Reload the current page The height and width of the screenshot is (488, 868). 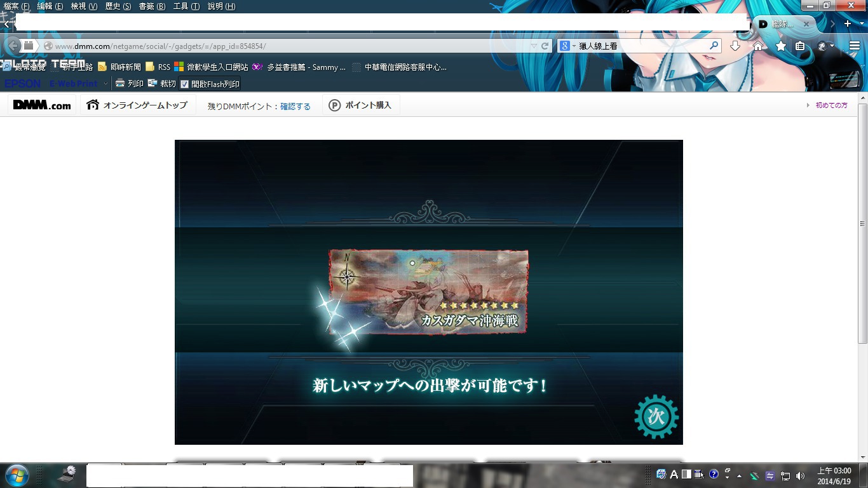tap(545, 46)
